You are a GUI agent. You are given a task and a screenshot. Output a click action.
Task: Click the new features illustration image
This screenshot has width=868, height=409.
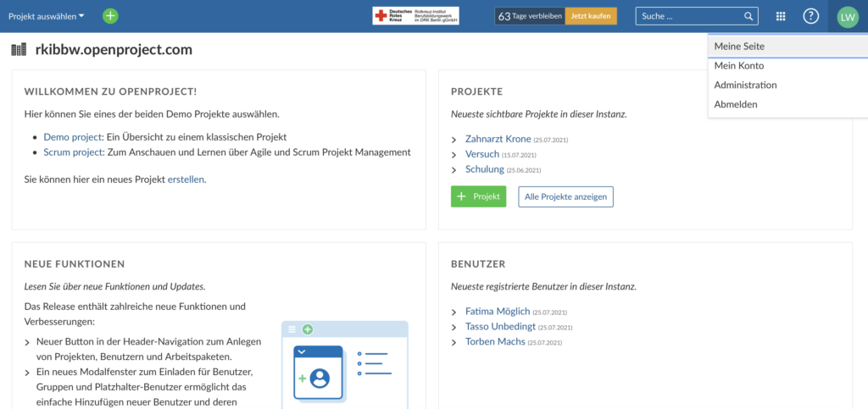pyautogui.click(x=345, y=365)
